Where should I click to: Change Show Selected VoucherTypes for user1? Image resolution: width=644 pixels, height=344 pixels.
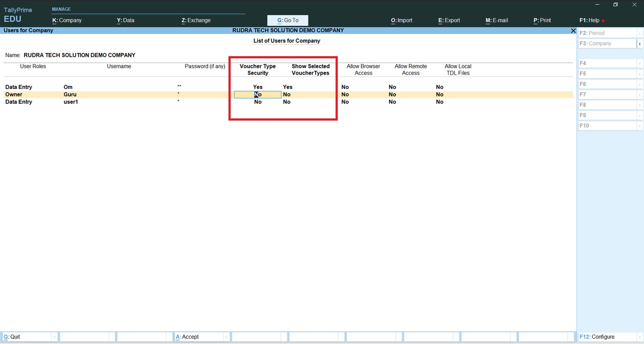tap(287, 102)
